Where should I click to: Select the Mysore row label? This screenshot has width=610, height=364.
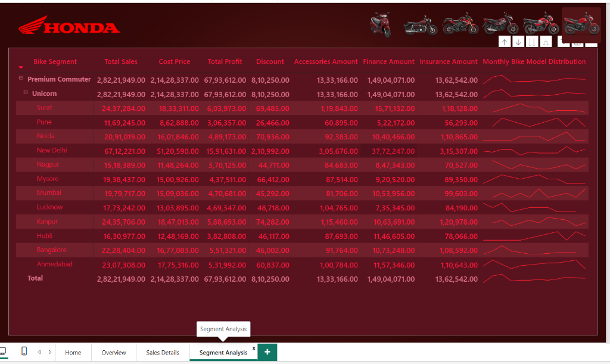coord(48,179)
